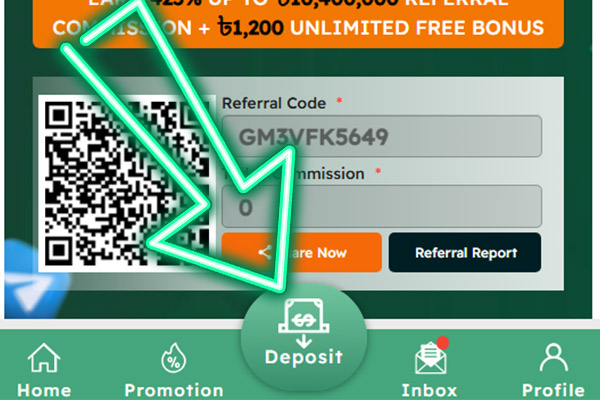Click the share symbol on orange button
The image size is (600, 400).
tap(265, 252)
